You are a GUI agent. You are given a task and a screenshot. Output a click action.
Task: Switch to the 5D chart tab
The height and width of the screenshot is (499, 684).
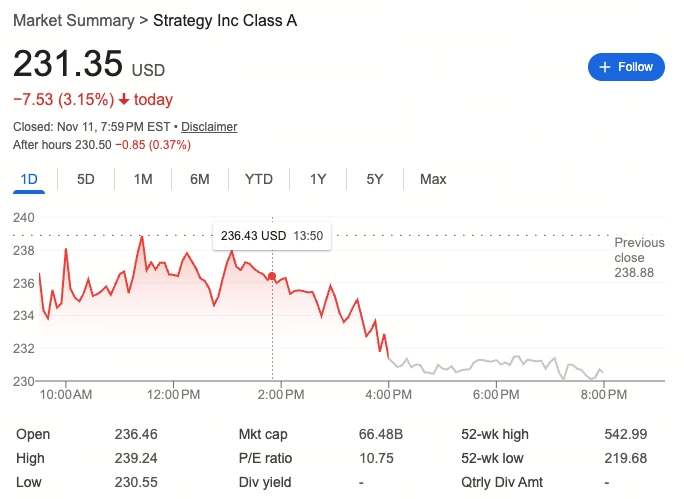(x=86, y=179)
